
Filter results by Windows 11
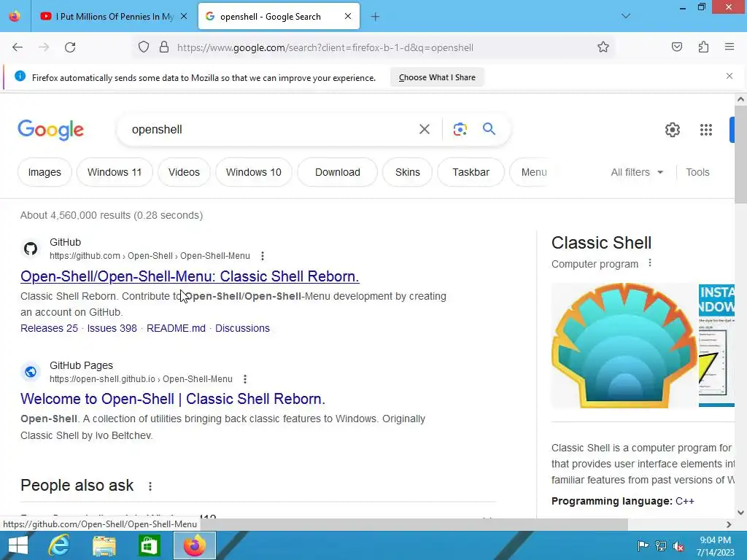click(x=115, y=172)
